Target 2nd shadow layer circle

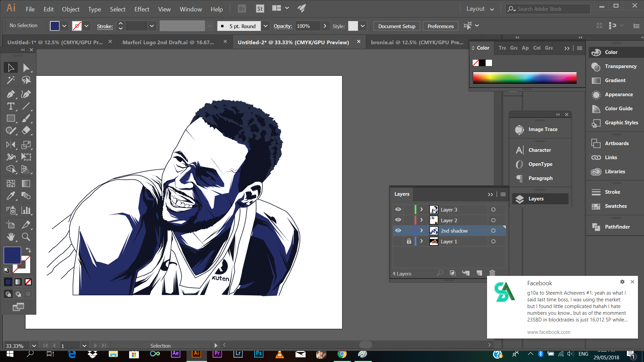click(493, 231)
